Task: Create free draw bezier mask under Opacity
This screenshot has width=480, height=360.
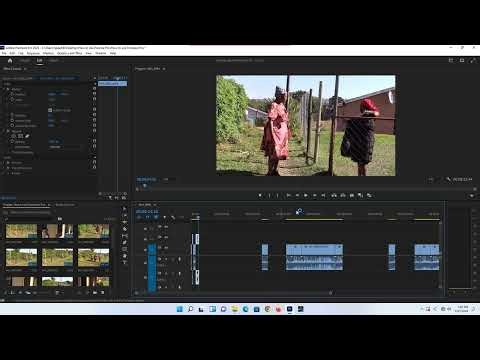Action: (x=27, y=136)
